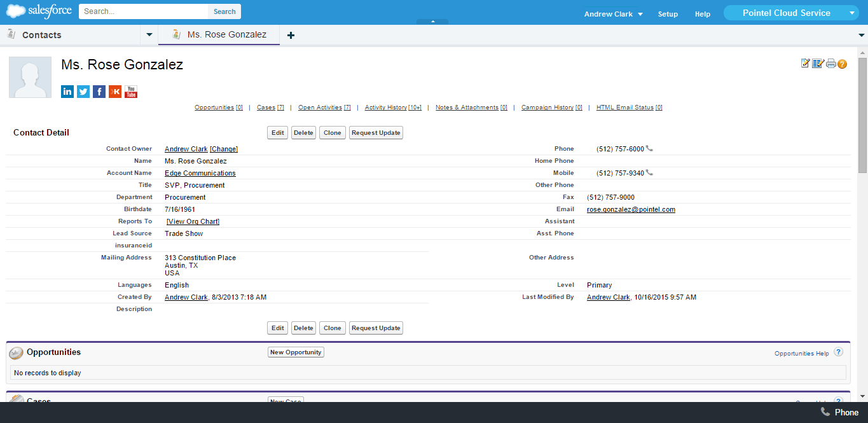Open the Klout social profile icon
Viewport: 868px width, 423px height.
tap(115, 92)
